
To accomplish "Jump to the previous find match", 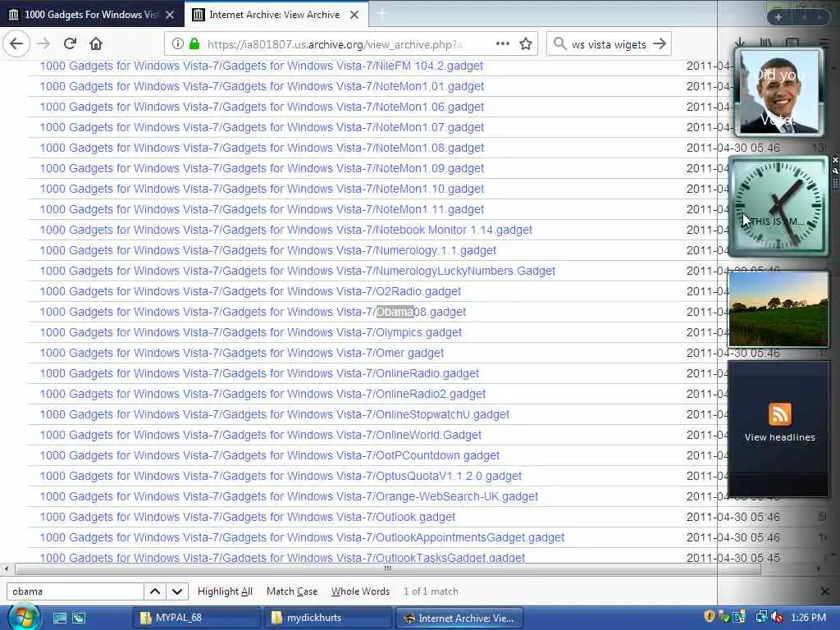I will pyautogui.click(x=155, y=591).
